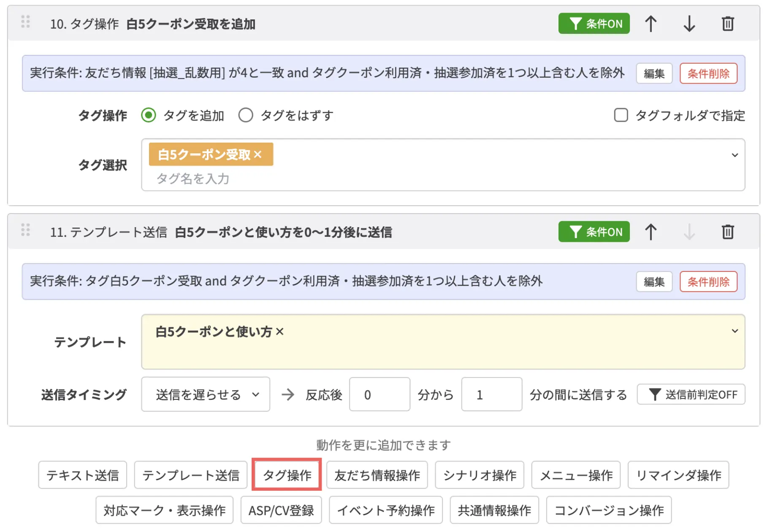Image resolution: width=770 pixels, height=532 pixels.
Task: Click 条件削除 for action 11
Action: 708,282
